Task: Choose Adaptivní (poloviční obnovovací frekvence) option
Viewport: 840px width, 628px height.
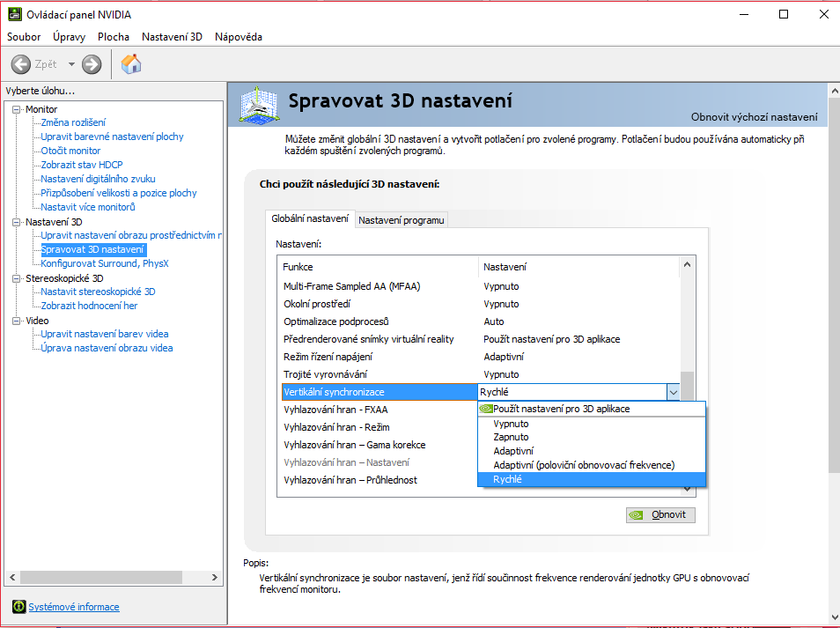Action: pos(592,465)
